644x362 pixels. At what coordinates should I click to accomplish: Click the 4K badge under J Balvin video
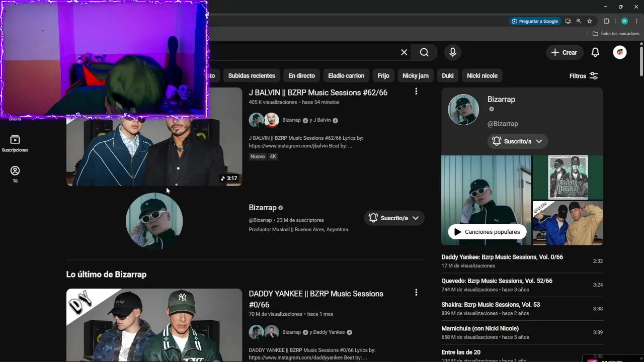click(273, 156)
